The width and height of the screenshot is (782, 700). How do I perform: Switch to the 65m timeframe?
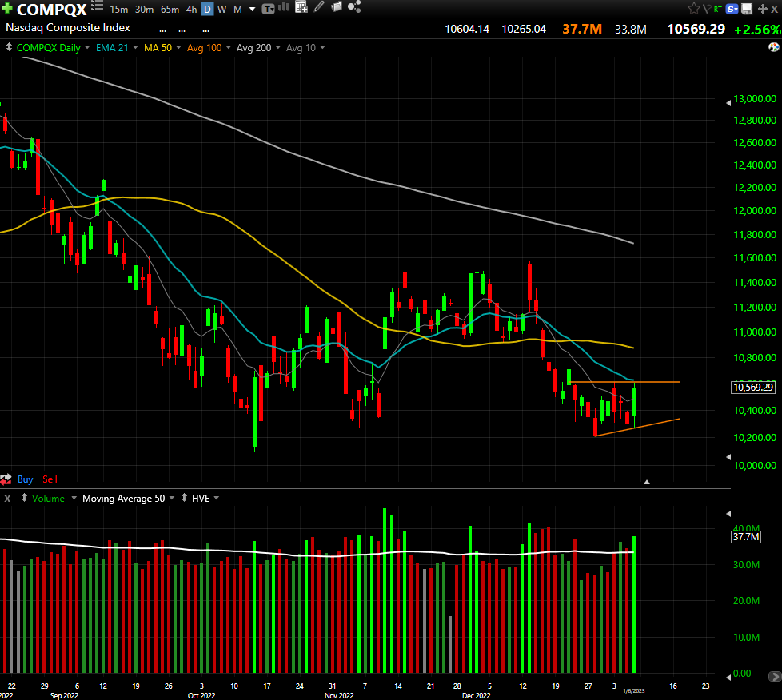pyautogui.click(x=170, y=9)
